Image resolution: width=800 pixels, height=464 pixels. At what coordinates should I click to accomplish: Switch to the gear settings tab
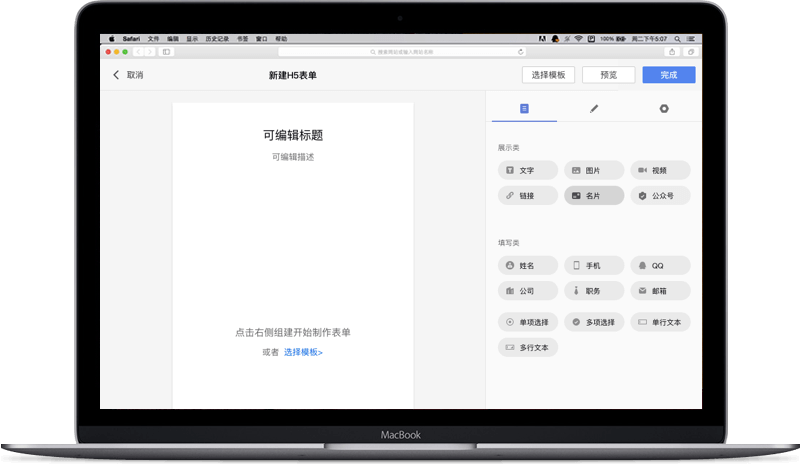[664, 109]
